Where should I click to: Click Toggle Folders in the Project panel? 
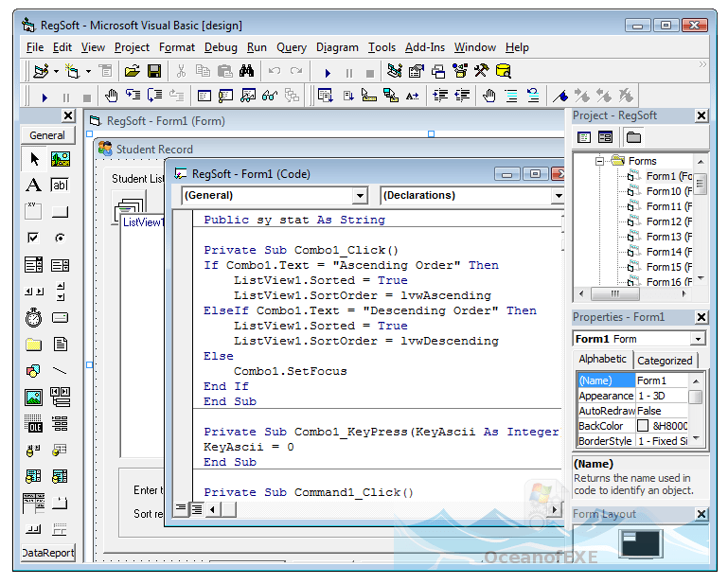click(x=633, y=137)
